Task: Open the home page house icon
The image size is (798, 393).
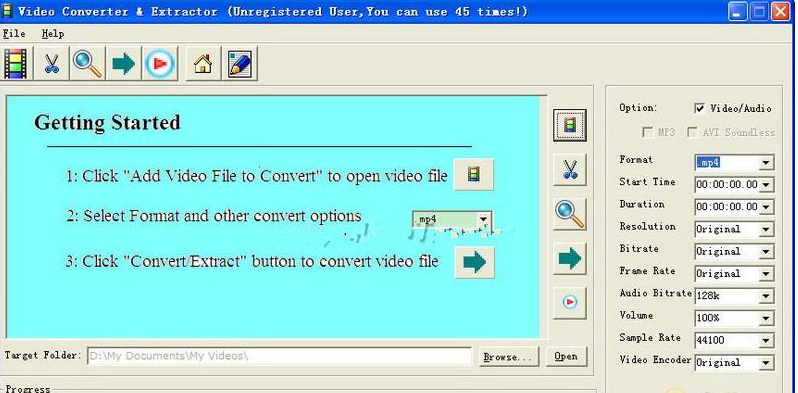Action: coord(203,64)
